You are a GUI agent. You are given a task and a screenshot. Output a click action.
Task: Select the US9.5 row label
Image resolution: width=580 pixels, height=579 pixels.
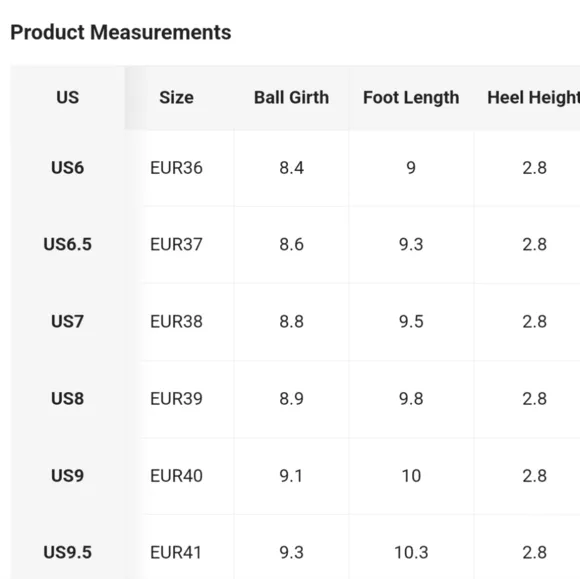[68, 553]
